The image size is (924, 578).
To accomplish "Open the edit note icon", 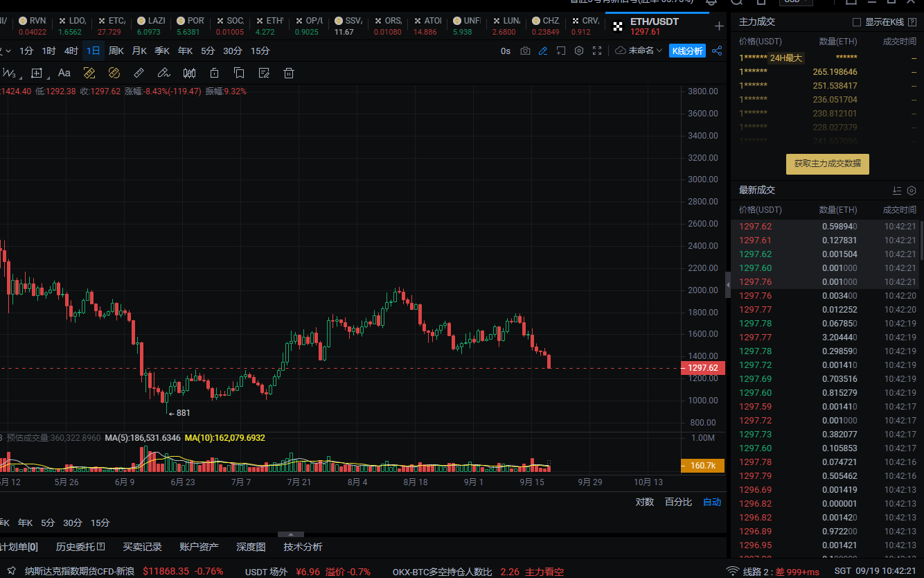I will tap(264, 73).
